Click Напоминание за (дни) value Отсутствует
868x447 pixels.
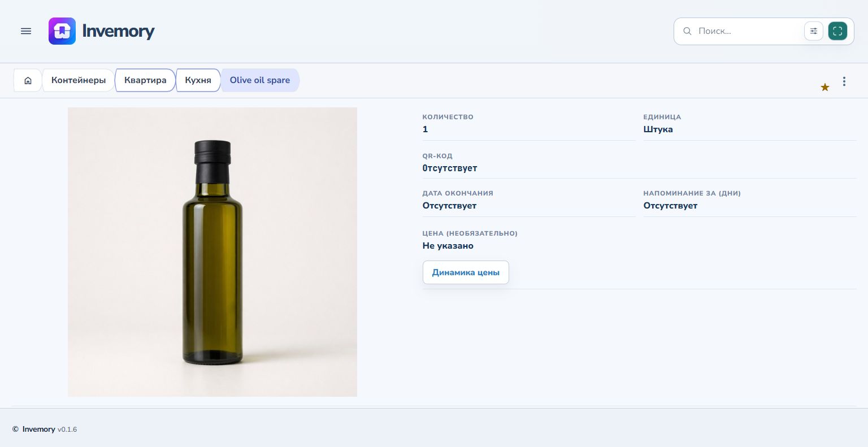point(671,206)
